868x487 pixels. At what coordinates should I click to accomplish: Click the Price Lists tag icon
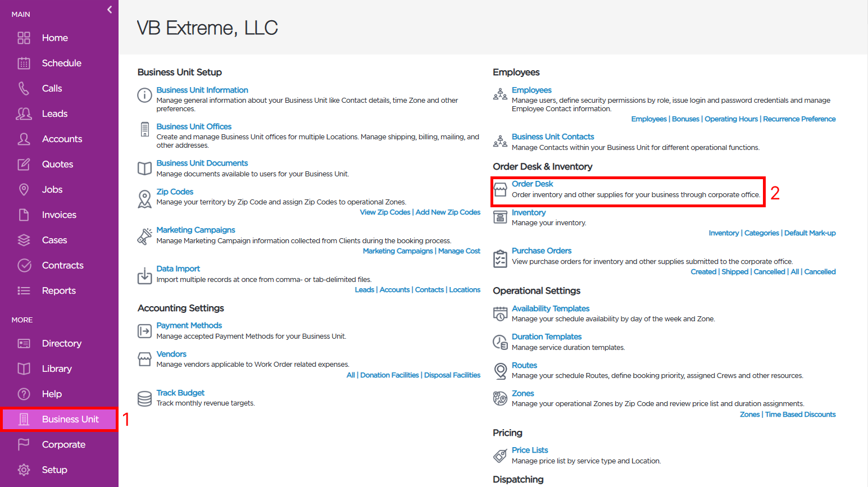[x=500, y=456]
